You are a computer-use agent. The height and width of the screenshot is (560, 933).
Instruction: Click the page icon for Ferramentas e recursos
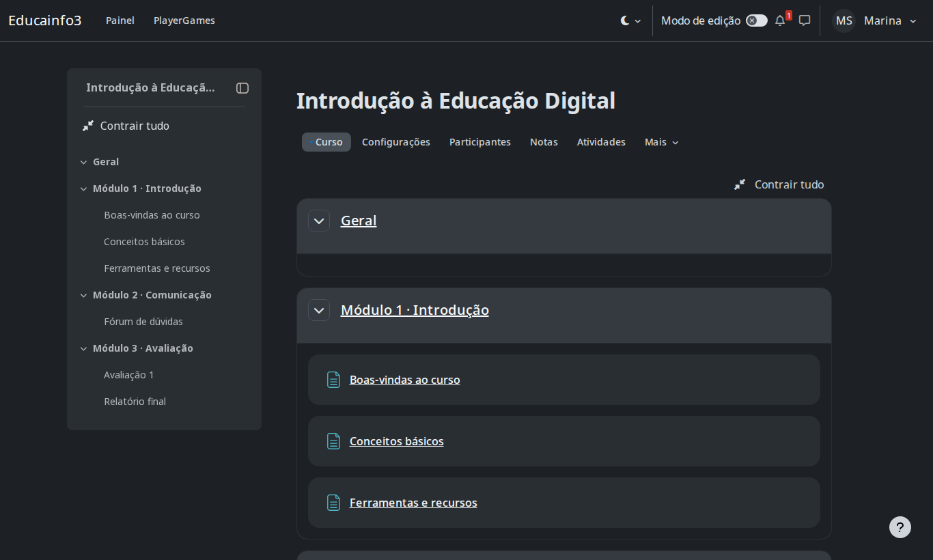[333, 503]
